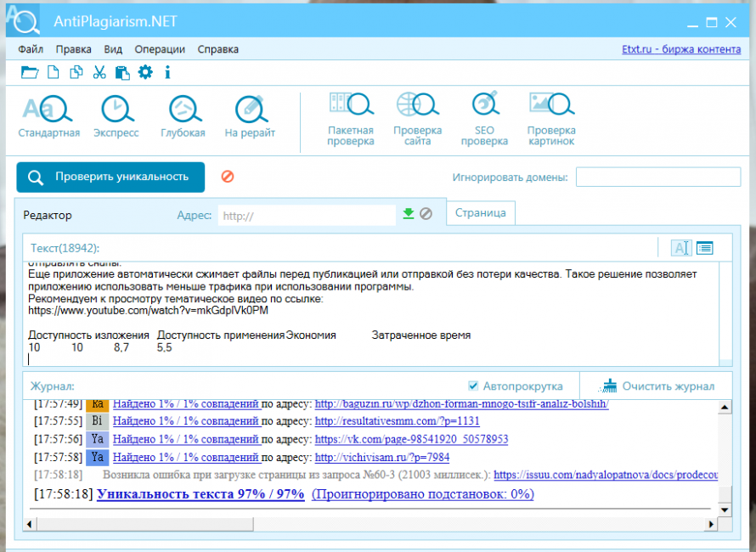Open Проверка картинок tool
This screenshot has width=756, height=552.
click(x=551, y=119)
